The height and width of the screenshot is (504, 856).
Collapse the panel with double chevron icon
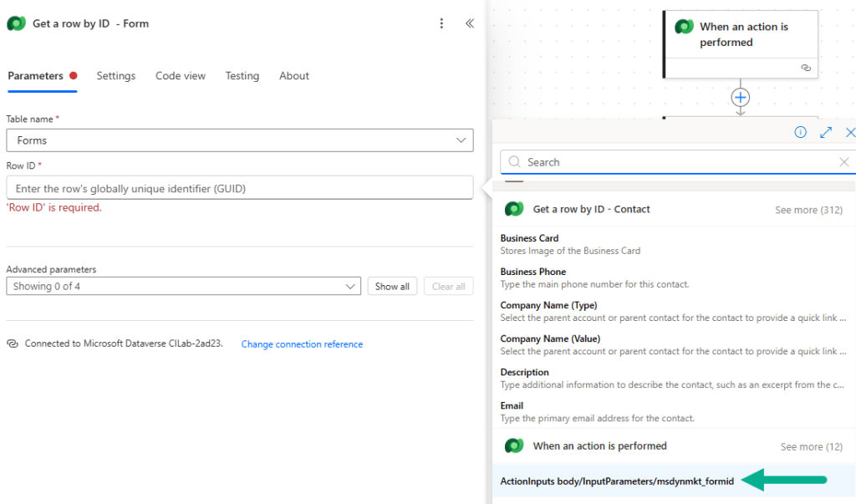pos(470,23)
